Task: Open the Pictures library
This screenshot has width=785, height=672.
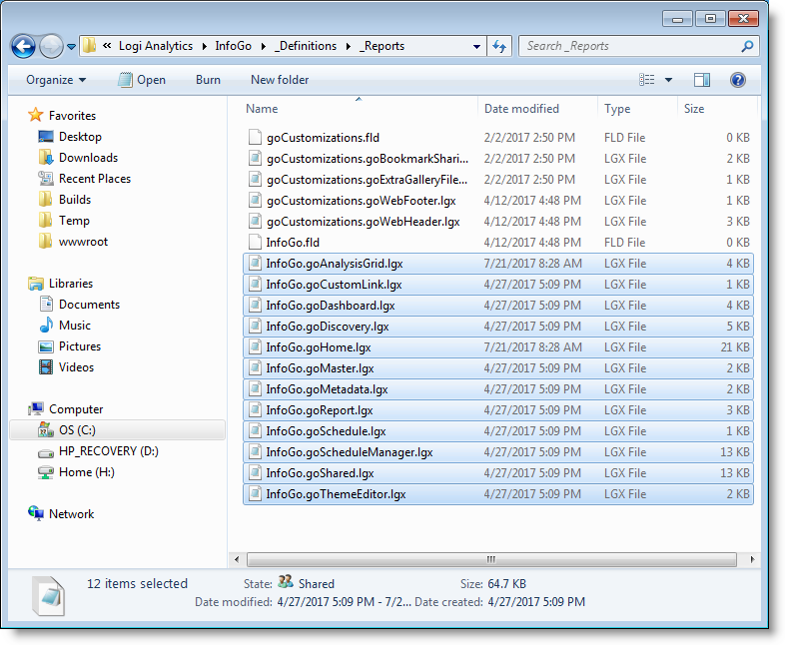Action: [x=80, y=346]
